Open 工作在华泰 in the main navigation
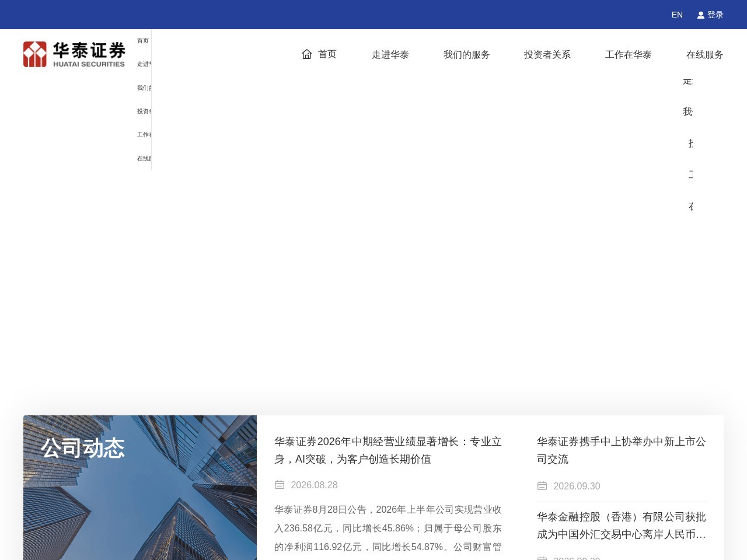 coord(629,54)
